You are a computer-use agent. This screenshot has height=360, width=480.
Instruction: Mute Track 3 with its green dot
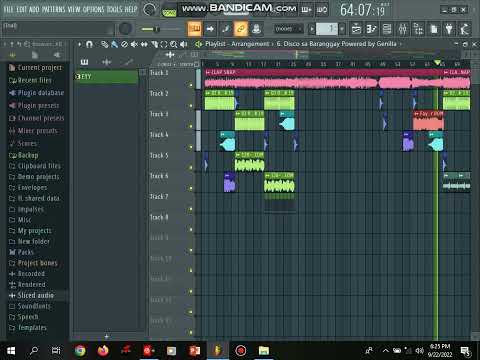(191, 126)
